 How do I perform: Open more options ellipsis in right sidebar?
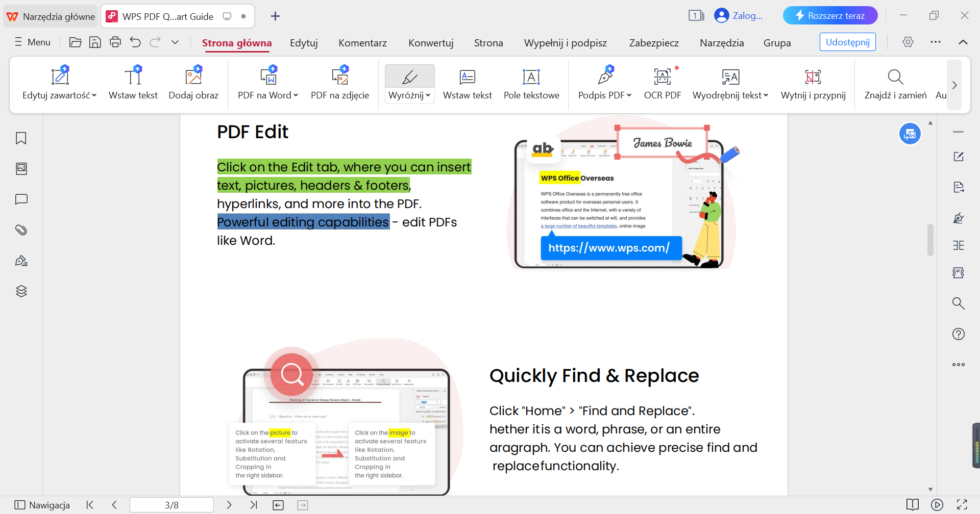click(x=959, y=365)
